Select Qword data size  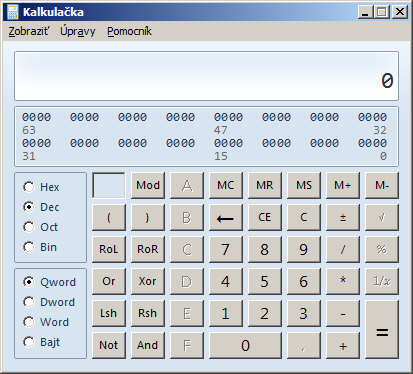(x=50, y=282)
